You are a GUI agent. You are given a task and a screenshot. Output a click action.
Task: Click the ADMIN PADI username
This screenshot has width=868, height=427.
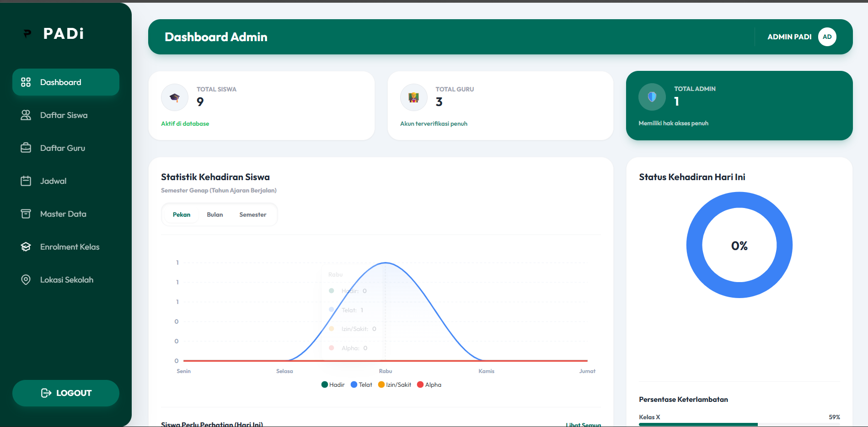[789, 37]
